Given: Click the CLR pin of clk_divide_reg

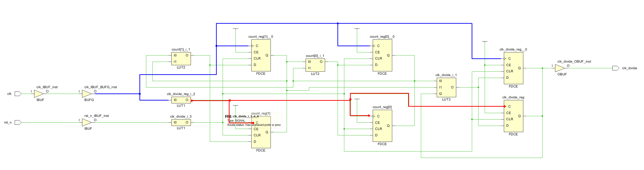Looking at the screenshot, I should coord(510,119).
